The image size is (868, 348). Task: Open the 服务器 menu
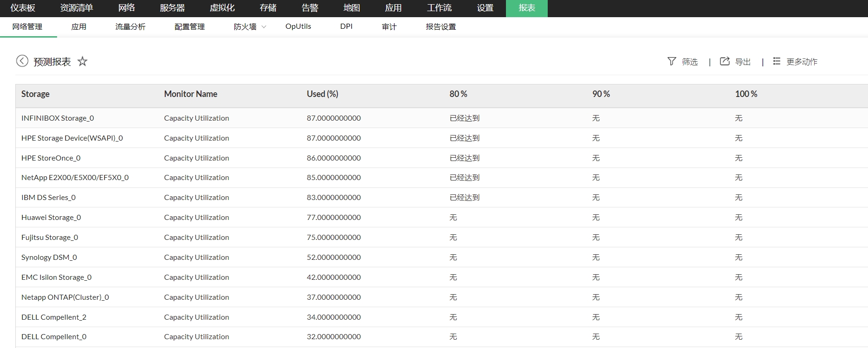coord(172,8)
